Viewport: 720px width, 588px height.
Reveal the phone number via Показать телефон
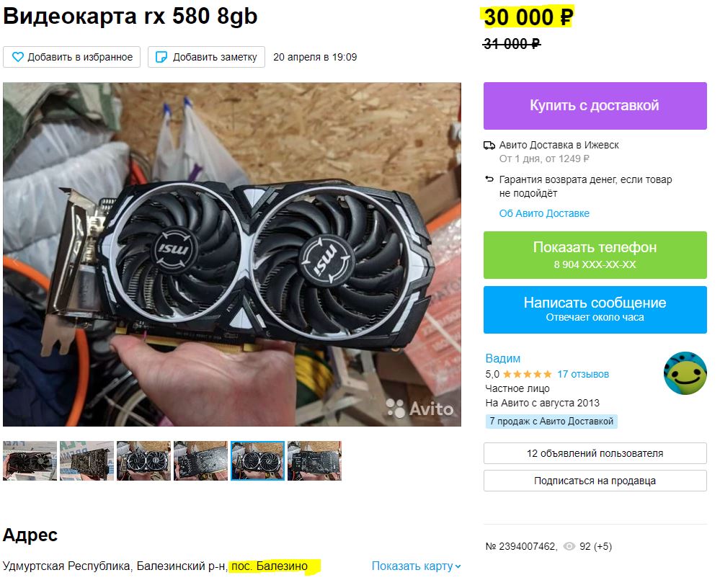595,255
